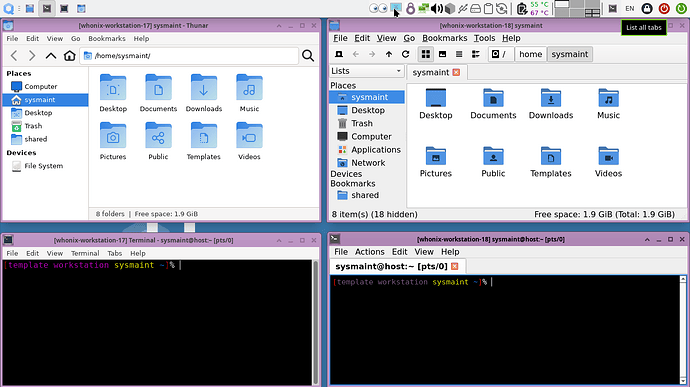
Task: Click the home button in right file manager toolbar
Action: (x=339, y=54)
